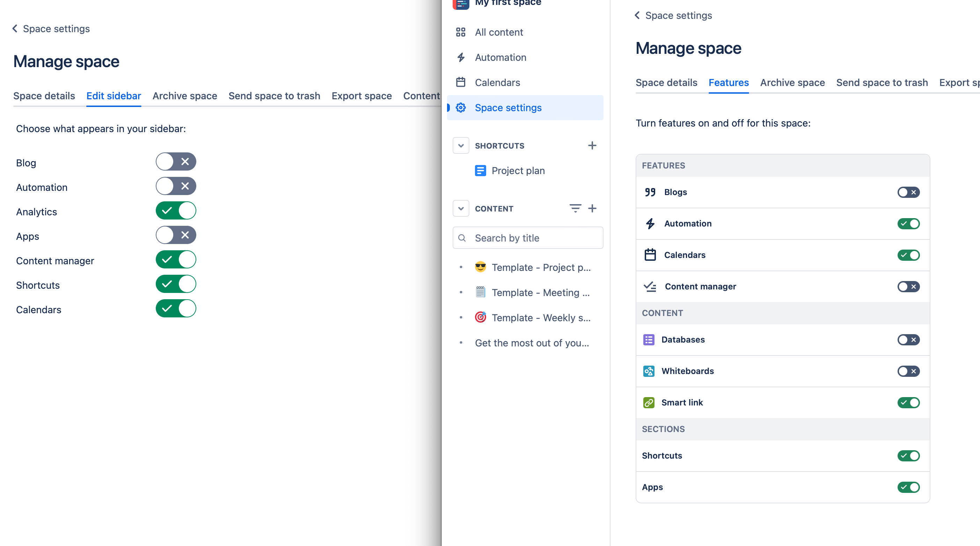This screenshot has height=546, width=980.
Task: Open Template - Meeting page link
Action: [x=540, y=293]
